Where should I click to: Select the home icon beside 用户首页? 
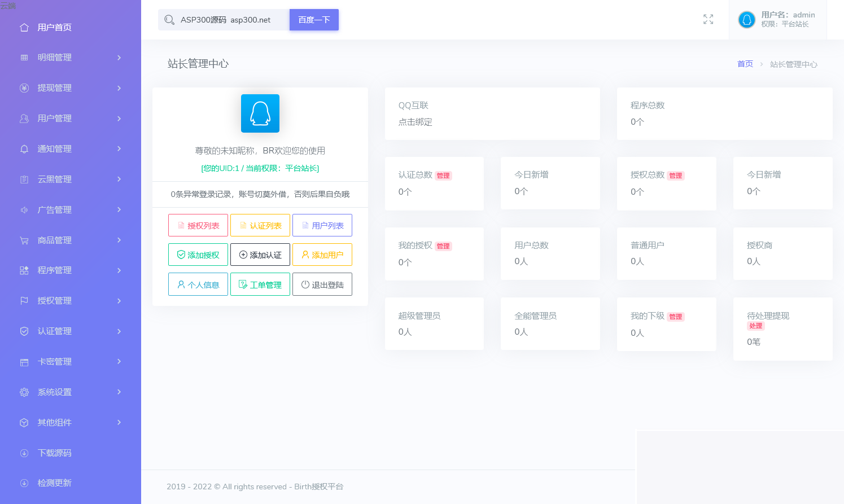(23, 27)
